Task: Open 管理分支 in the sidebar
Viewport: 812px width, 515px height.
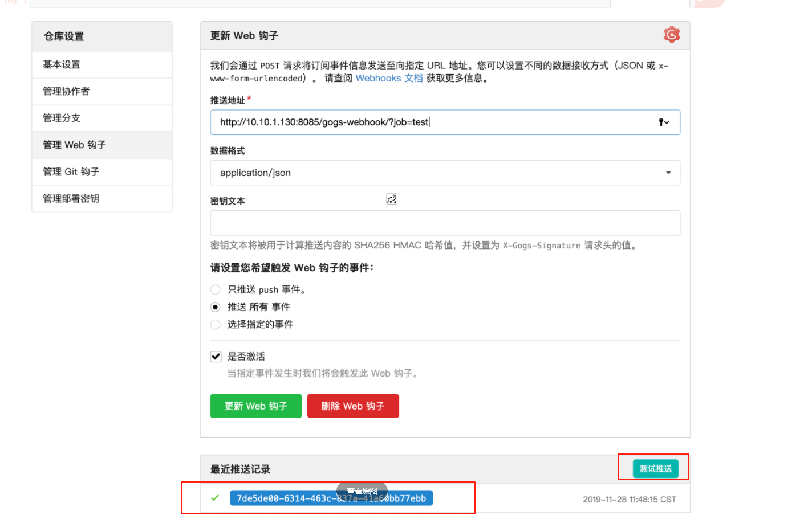Action: click(x=102, y=118)
